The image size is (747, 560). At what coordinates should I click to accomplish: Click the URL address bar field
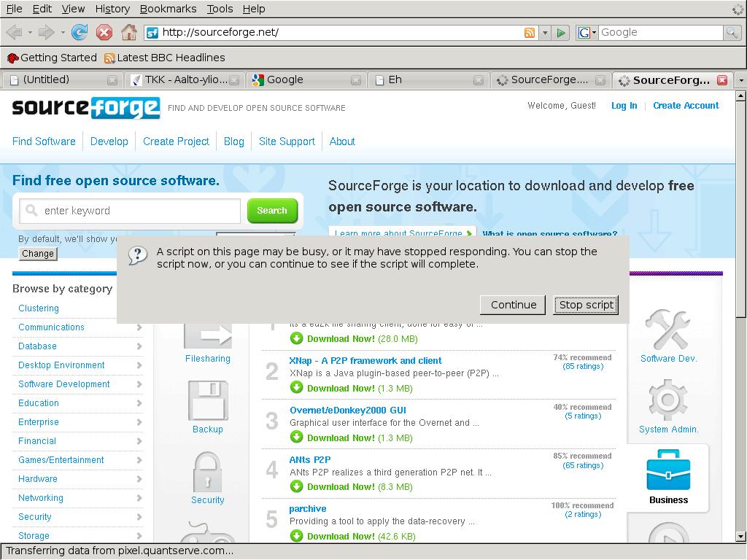click(x=341, y=32)
